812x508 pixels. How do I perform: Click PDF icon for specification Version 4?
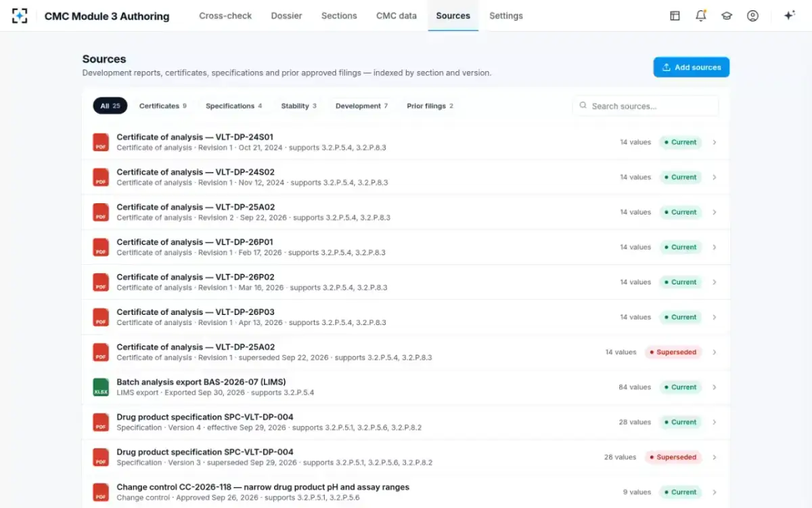101,422
